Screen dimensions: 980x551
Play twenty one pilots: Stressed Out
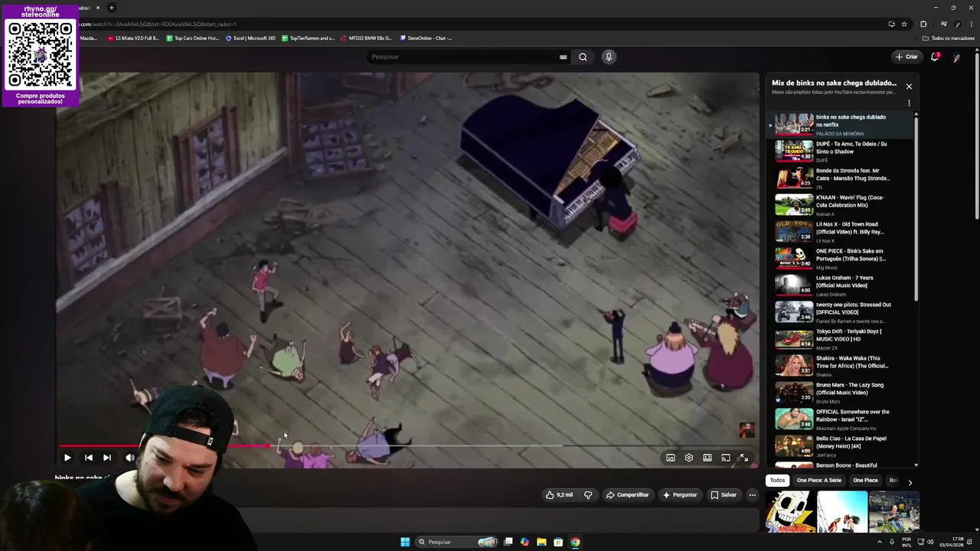coord(841,311)
